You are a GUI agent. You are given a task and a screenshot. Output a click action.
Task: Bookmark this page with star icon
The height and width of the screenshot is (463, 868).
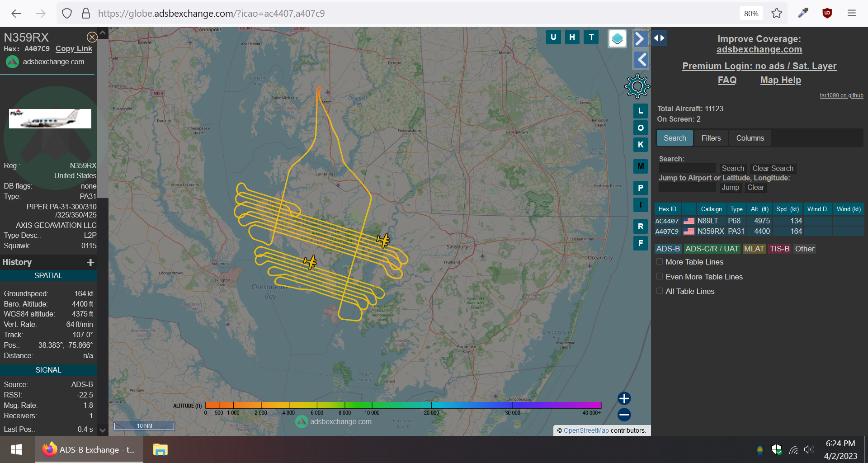coord(777,13)
